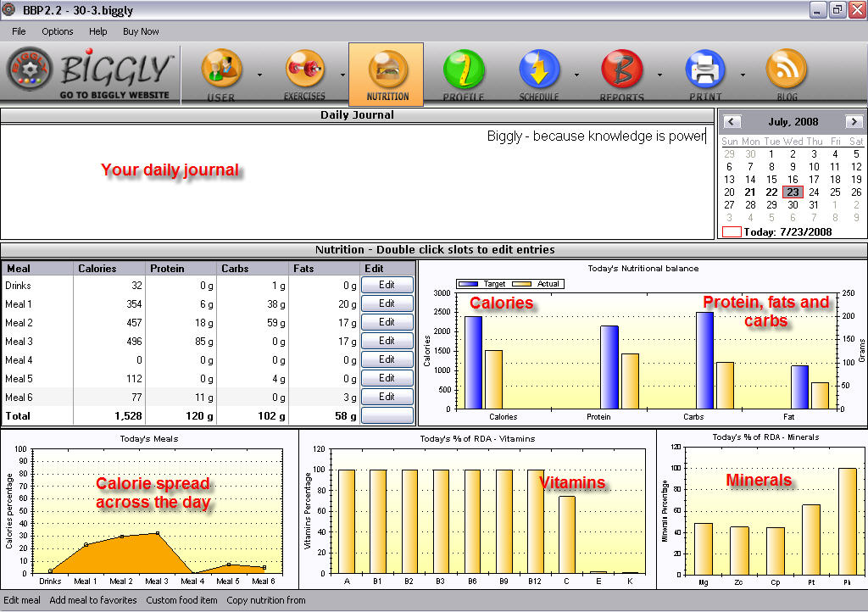
Task: Select the Meal 6 row label
Action: 19,398
